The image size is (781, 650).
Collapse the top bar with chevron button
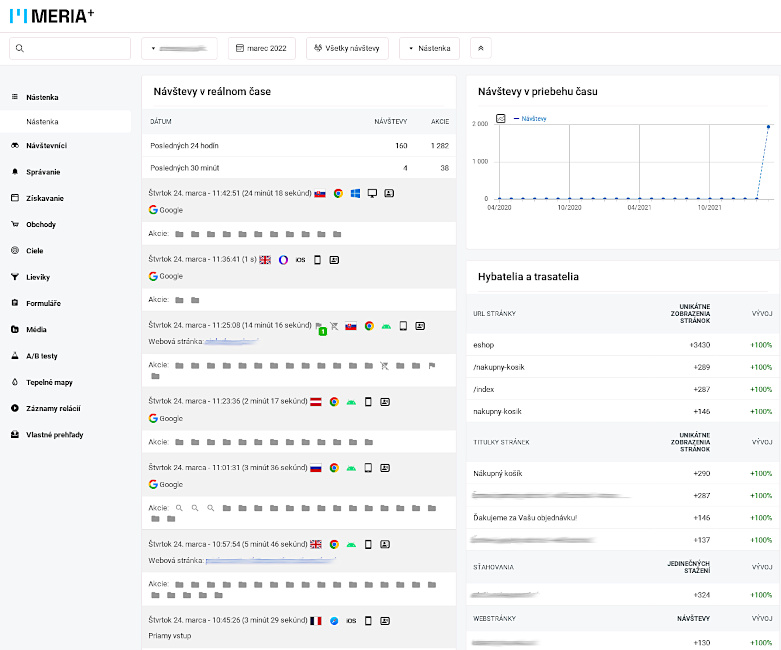point(481,48)
